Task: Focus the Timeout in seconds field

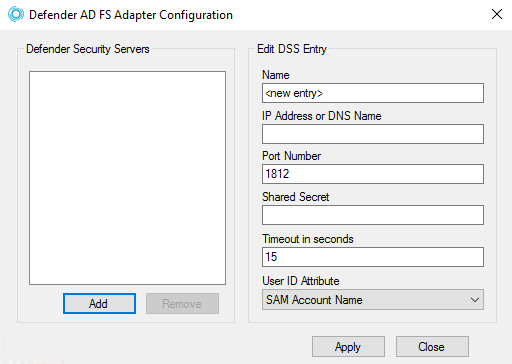Action: [x=373, y=257]
